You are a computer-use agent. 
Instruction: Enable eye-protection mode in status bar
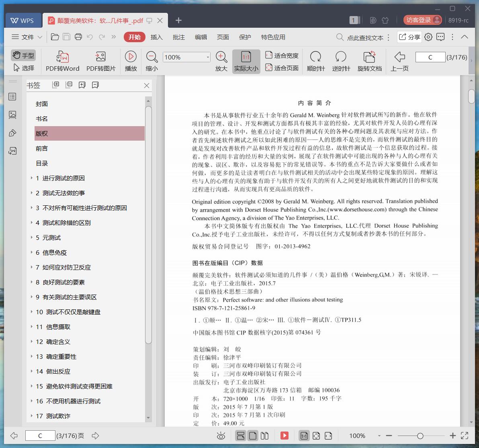pyautogui.click(x=221, y=436)
